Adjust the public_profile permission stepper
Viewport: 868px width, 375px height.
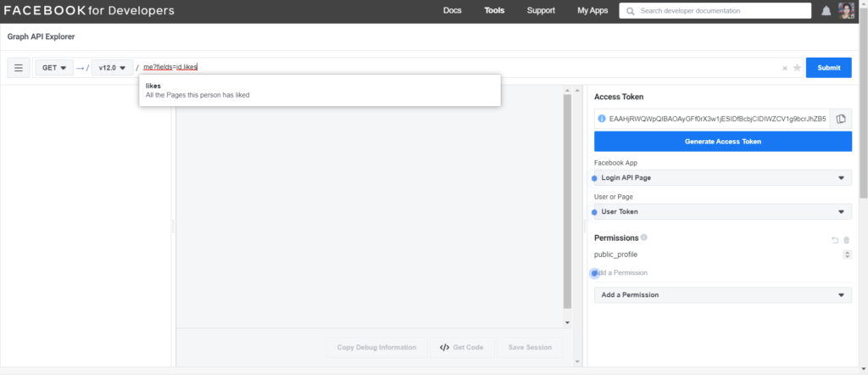click(847, 255)
